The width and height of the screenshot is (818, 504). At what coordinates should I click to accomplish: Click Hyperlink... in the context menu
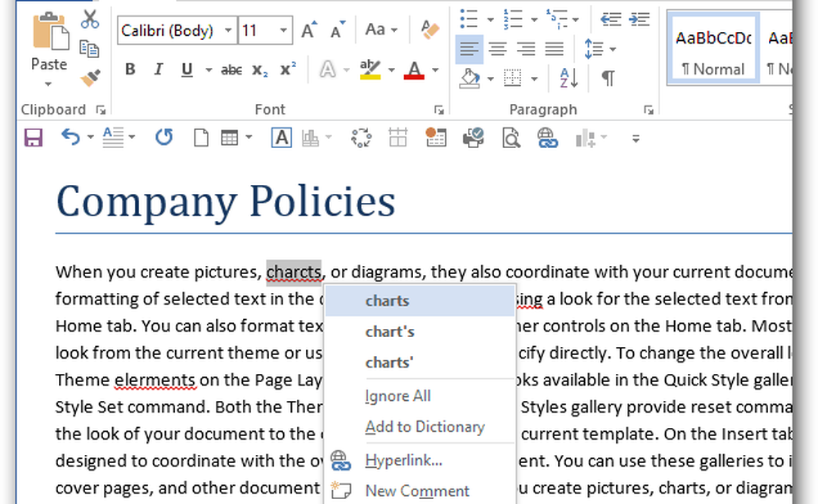(x=403, y=460)
